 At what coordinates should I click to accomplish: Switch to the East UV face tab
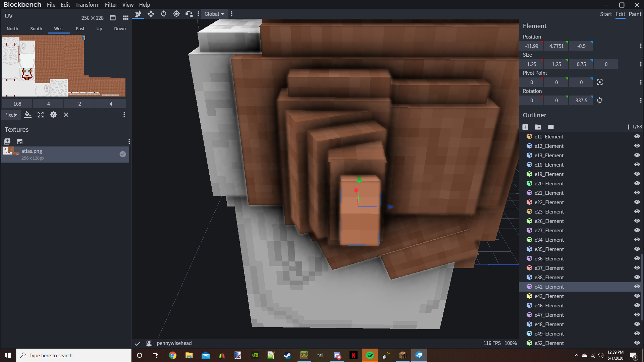click(80, 29)
